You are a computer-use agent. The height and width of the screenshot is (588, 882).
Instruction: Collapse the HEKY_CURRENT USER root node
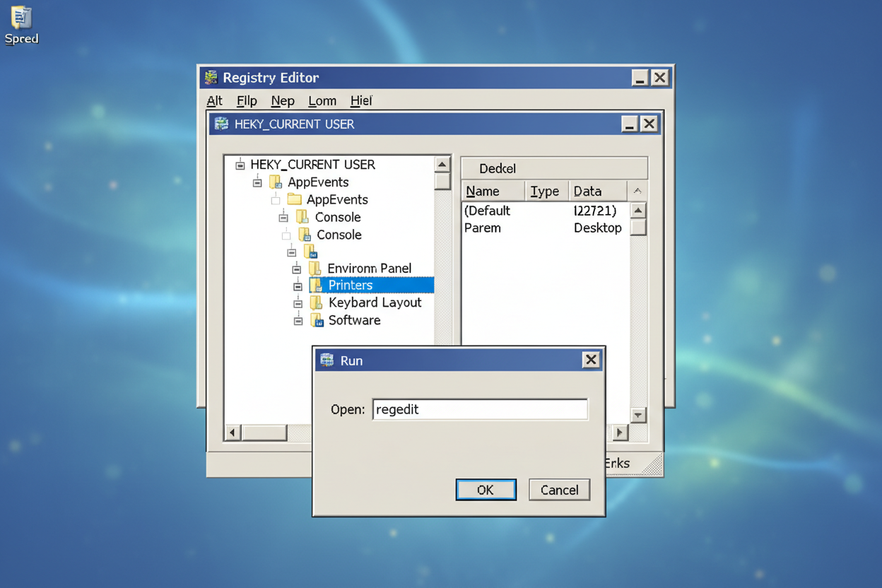(240, 165)
